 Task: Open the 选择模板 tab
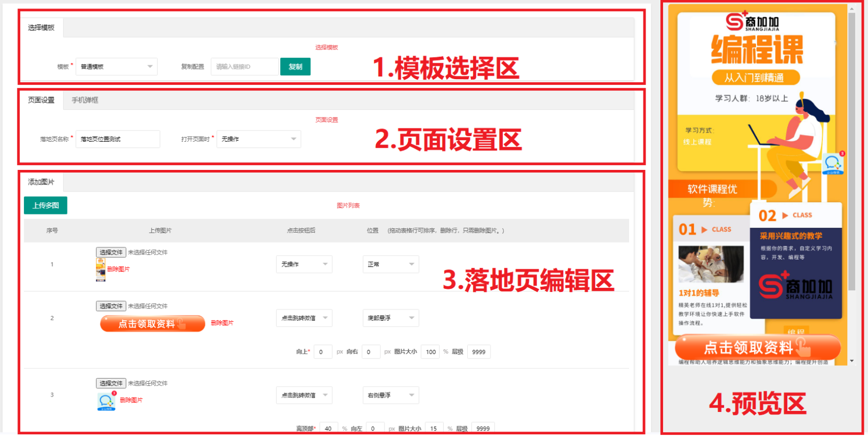click(41, 28)
